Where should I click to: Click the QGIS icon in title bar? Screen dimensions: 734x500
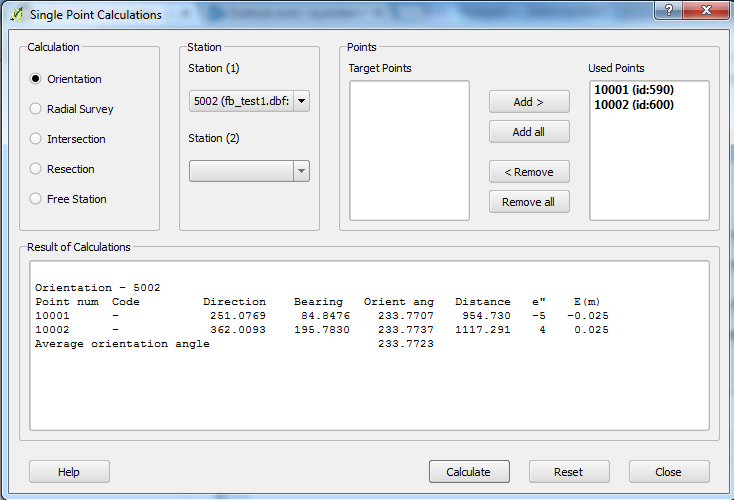14,14
